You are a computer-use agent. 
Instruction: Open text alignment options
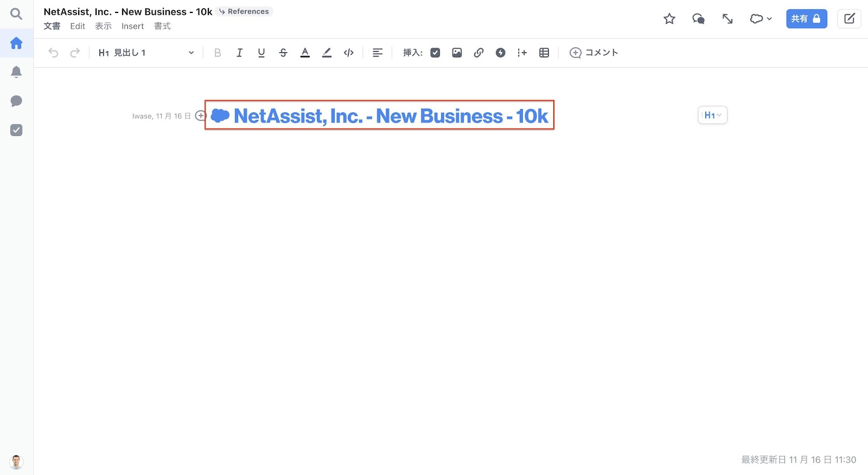pyautogui.click(x=378, y=53)
